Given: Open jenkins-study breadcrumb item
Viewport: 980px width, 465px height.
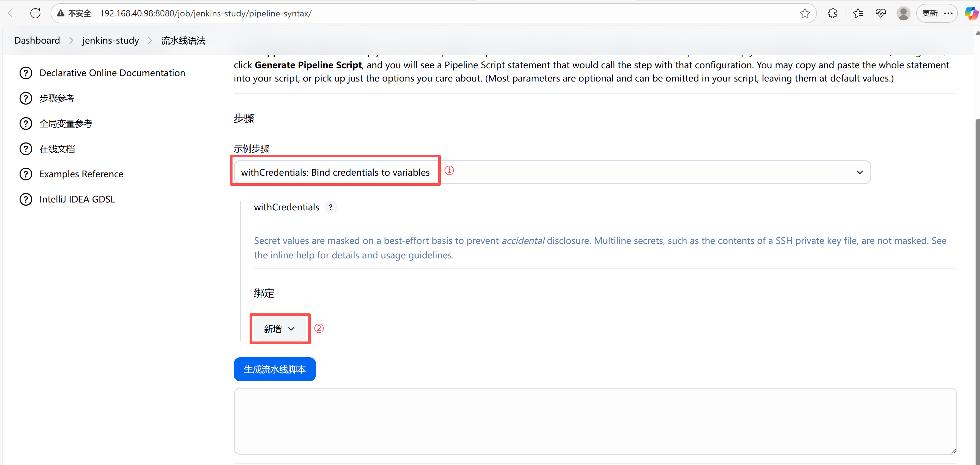Looking at the screenshot, I should pos(110,41).
